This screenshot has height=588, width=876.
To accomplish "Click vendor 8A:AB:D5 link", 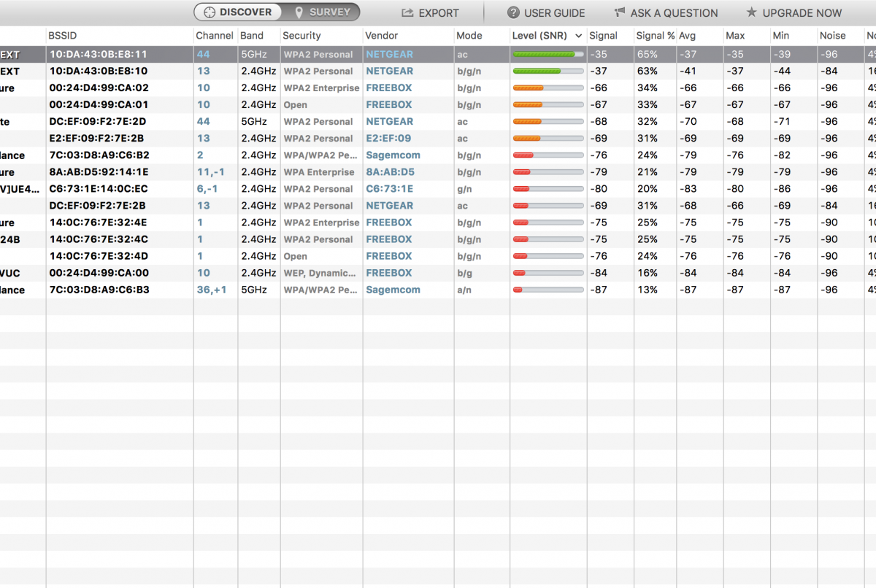I will click(390, 171).
